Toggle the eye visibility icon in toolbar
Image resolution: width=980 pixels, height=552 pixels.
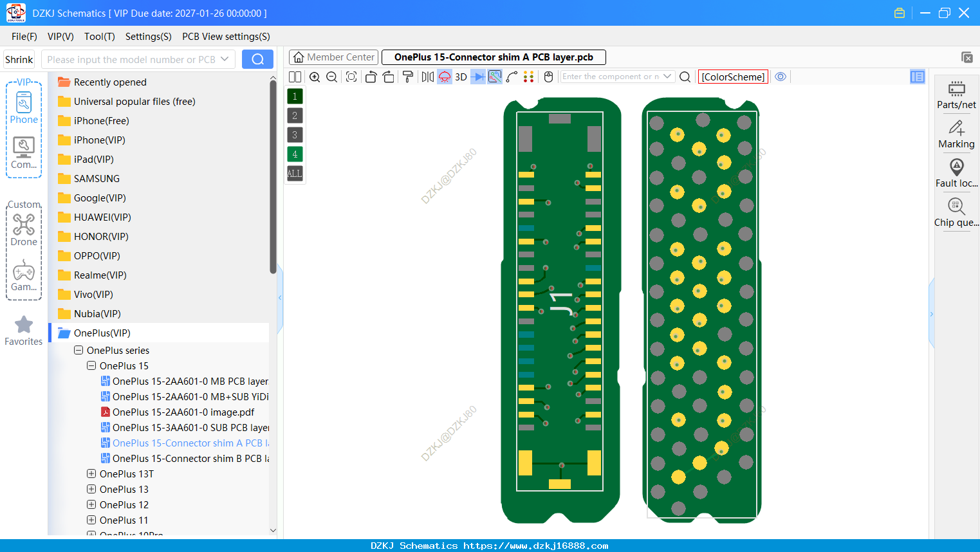[781, 77]
